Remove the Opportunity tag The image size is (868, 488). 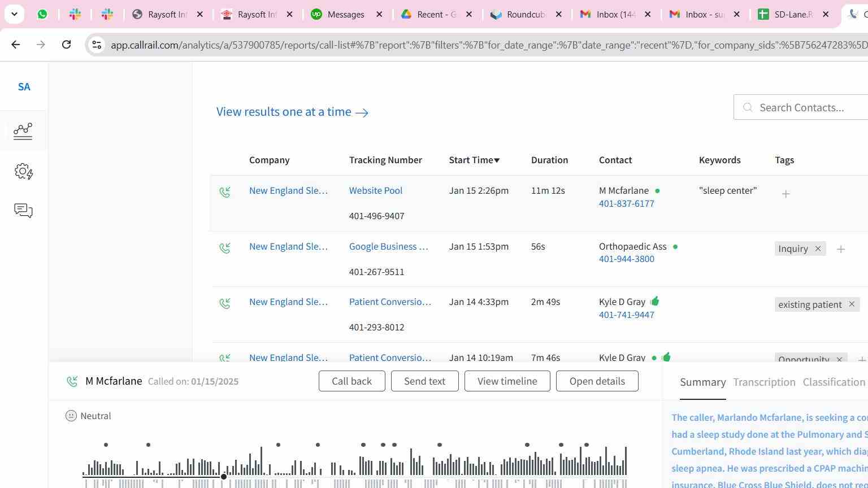(839, 359)
